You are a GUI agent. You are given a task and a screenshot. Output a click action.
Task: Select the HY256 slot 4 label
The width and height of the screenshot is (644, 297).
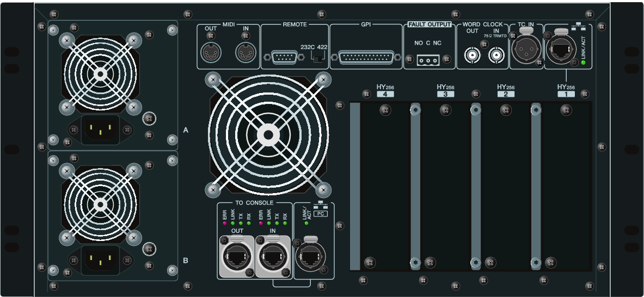385,94
